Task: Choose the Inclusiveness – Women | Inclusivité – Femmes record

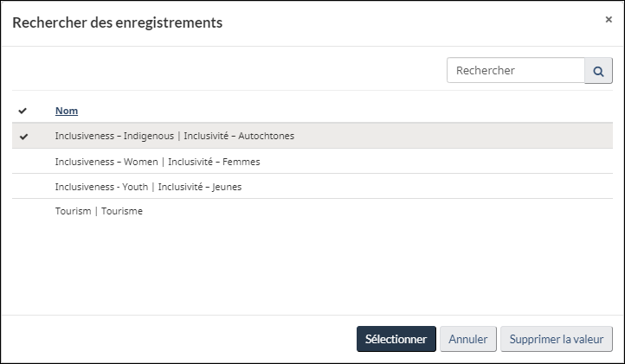Action: click(x=157, y=162)
